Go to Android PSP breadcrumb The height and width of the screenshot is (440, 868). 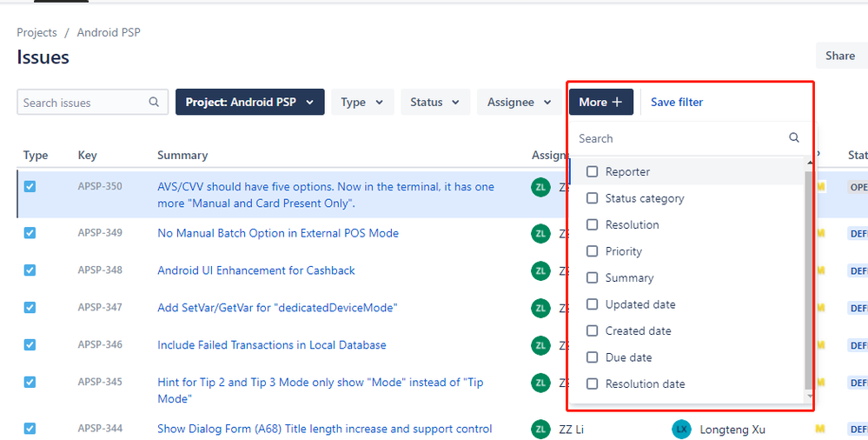[x=109, y=32]
